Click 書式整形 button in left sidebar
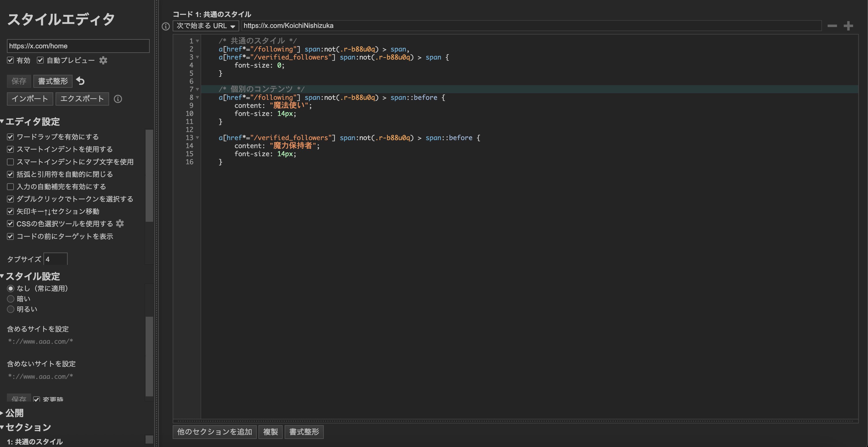Screen dimensions: 868x447 click(x=53, y=81)
